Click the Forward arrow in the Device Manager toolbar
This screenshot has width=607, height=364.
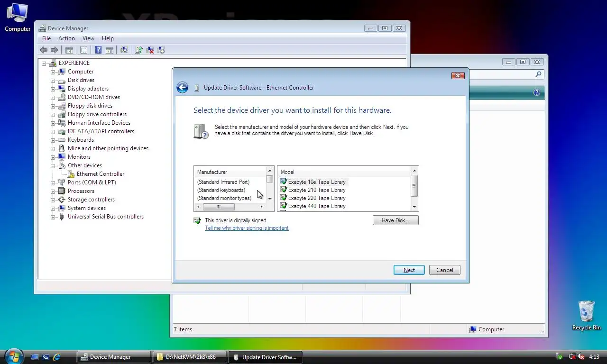[x=55, y=50]
